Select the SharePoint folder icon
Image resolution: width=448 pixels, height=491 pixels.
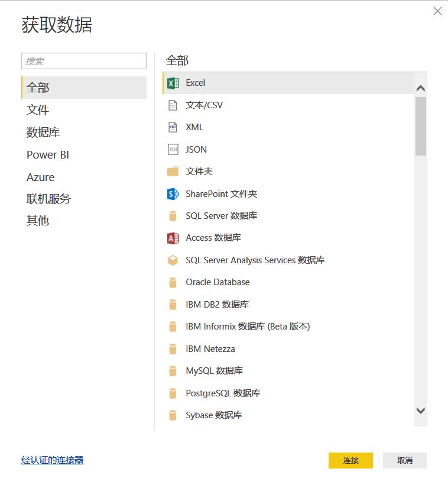(173, 194)
